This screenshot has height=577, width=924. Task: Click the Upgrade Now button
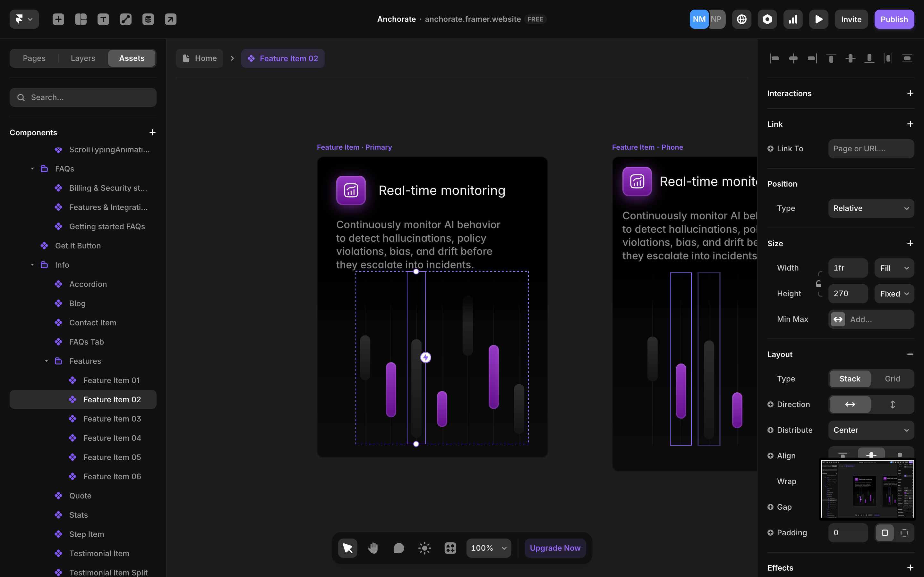(x=555, y=548)
